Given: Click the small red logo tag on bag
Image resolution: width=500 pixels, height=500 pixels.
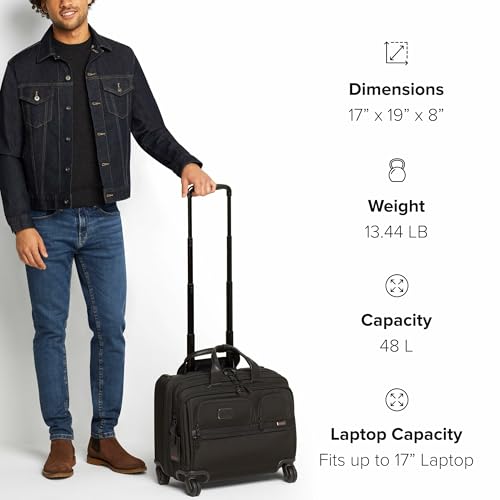Looking at the screenshot, I should coord(281,423).
